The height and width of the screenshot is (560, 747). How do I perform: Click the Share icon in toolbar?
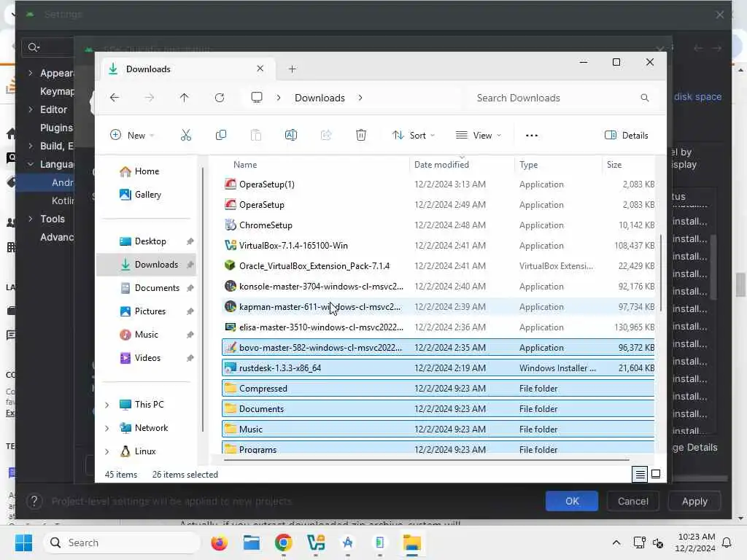point(326,135)
